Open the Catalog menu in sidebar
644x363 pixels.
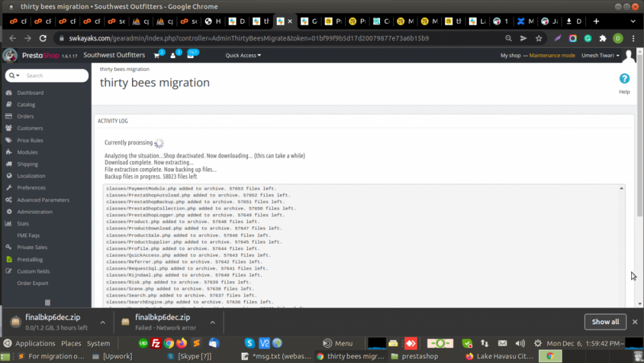(26, 104)
